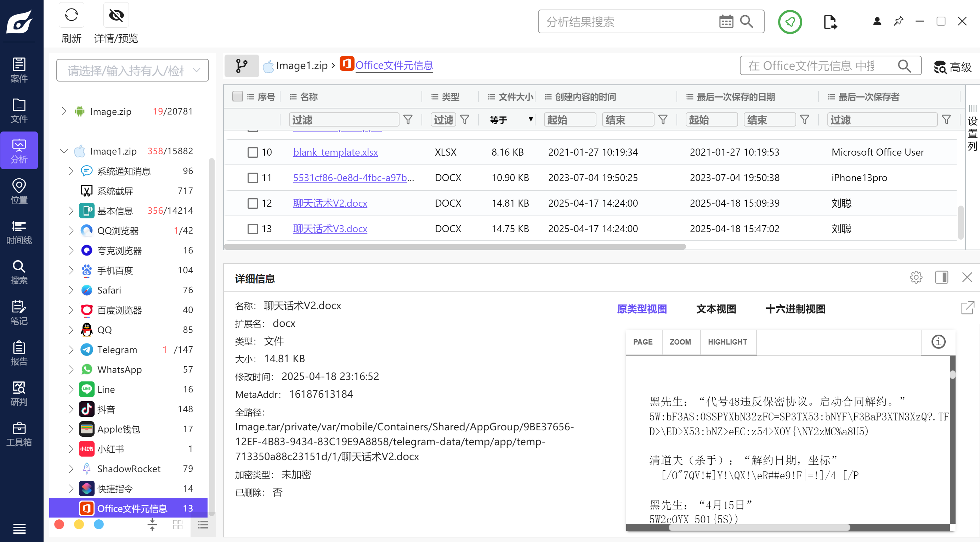The width and height of the screenshot is (980, 542).
Task: Open the 工具箱 sidebar section
Action: point(19,434)
